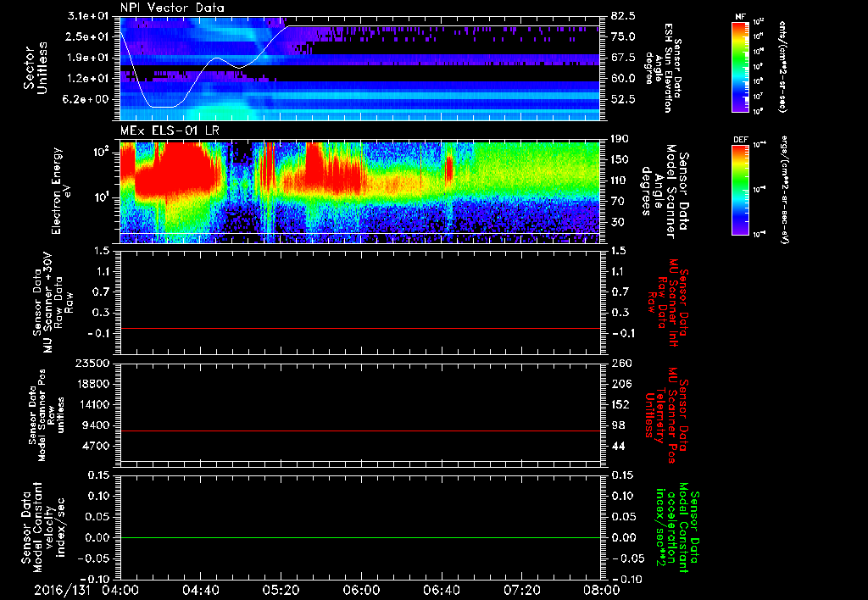
Task: Click the NF colorbar units label
Action: coord(782,66)
